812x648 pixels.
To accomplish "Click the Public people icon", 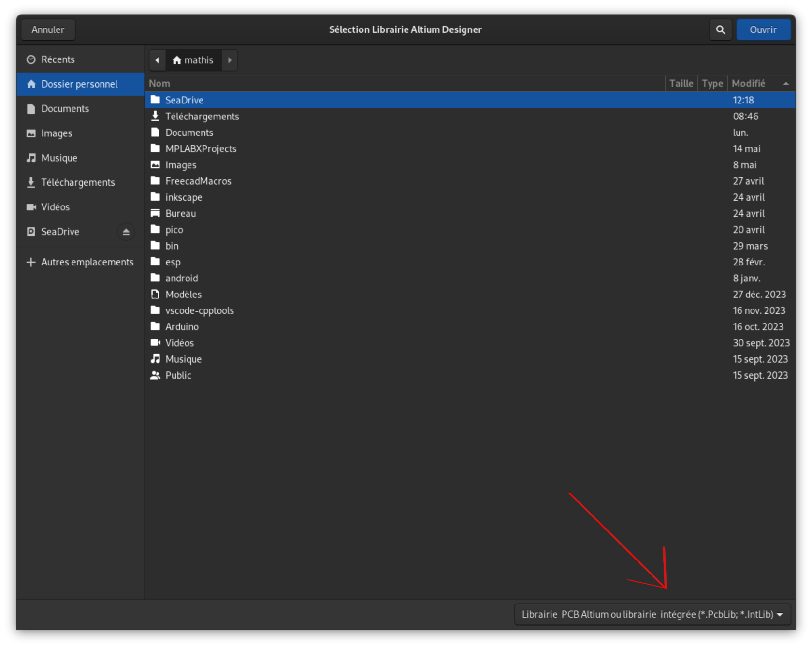I will point(155,375).
